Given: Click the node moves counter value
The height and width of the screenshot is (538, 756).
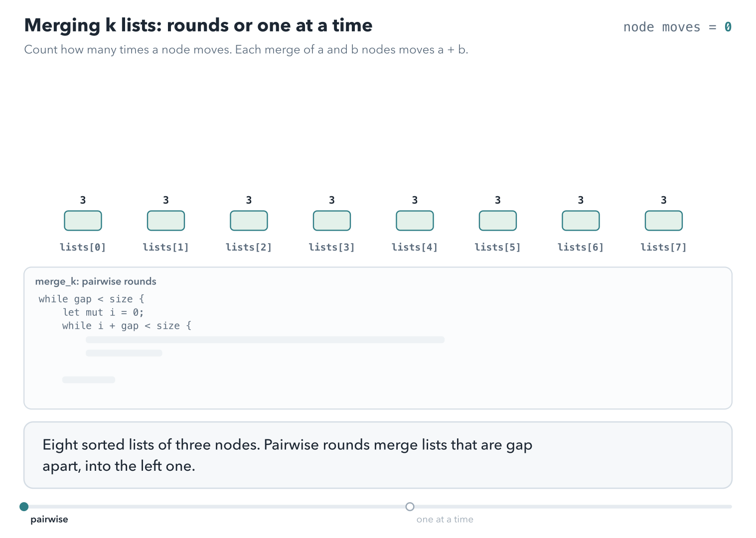Looking at the screenshot, I should (x=728, y=27).
